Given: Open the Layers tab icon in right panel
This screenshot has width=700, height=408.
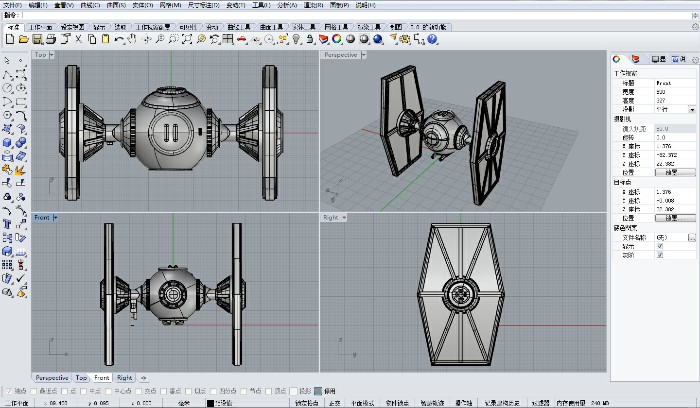Looking at the screenshot, I should [635, 59].
